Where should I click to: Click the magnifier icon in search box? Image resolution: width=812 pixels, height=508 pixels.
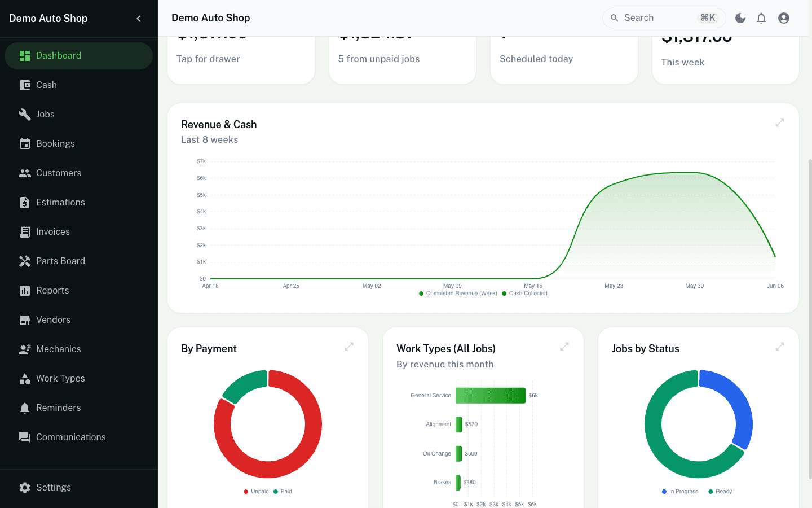click(x=615, y=18)
